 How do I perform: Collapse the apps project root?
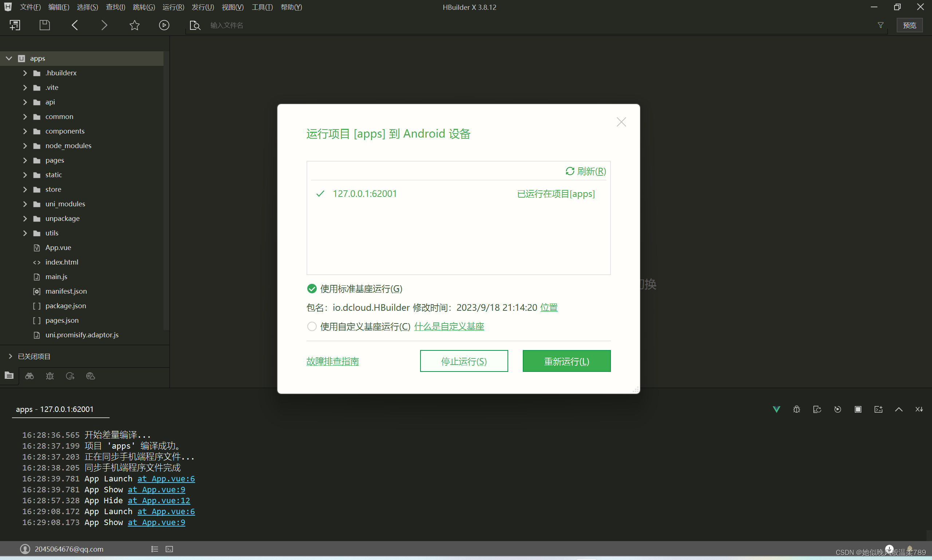coord(9,59)
